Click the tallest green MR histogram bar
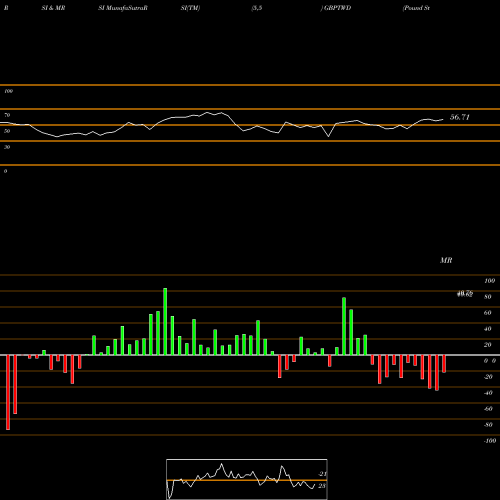Viewport: 500px width, 500px height. click(165, 321)
